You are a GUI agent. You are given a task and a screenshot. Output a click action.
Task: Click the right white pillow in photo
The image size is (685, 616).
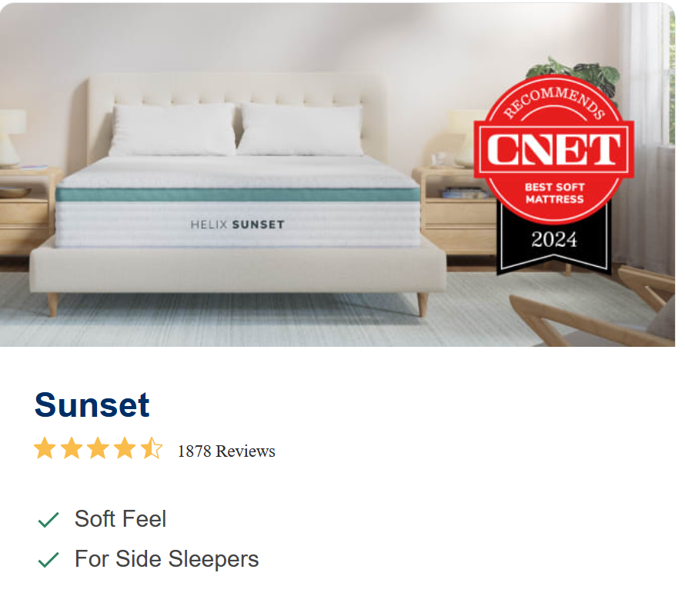300,128
